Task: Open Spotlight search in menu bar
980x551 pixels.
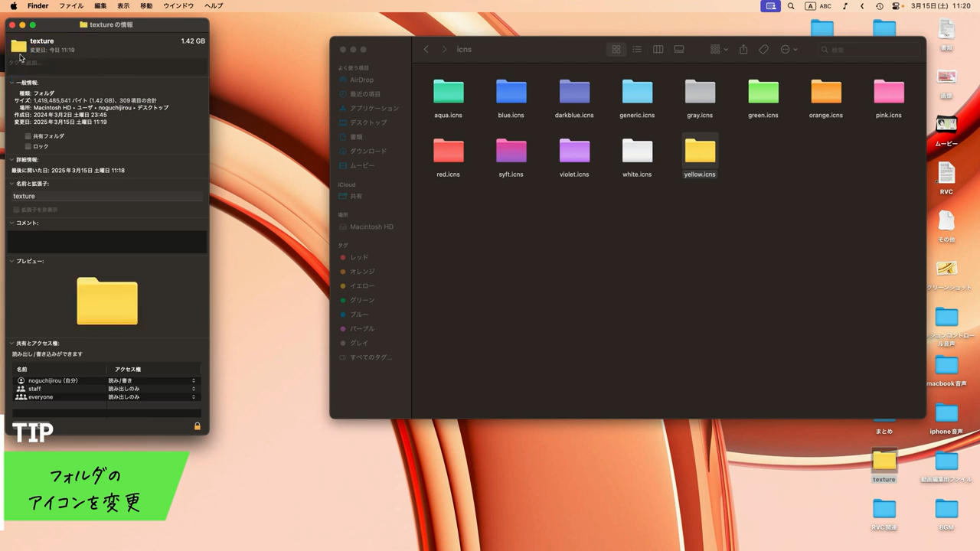Action: click(x=791, y=6)
